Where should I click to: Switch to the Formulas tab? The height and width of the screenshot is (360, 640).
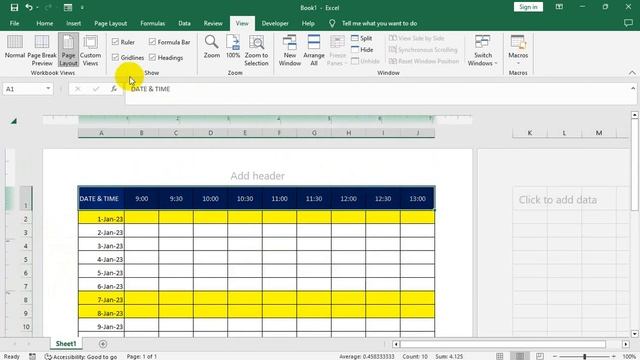click(x=153, y=23)
